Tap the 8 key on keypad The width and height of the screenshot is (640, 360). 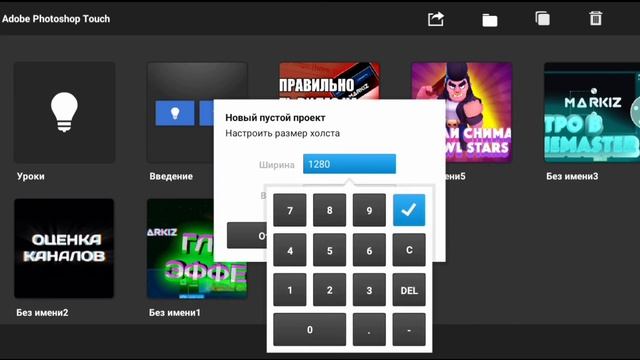pyautogui.click(x=329, y=210)
